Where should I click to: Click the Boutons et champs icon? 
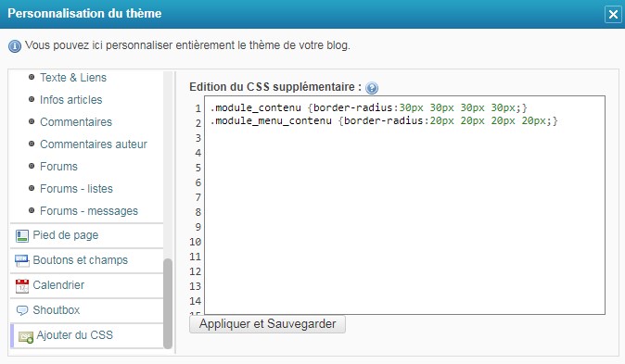click(22, 261)
